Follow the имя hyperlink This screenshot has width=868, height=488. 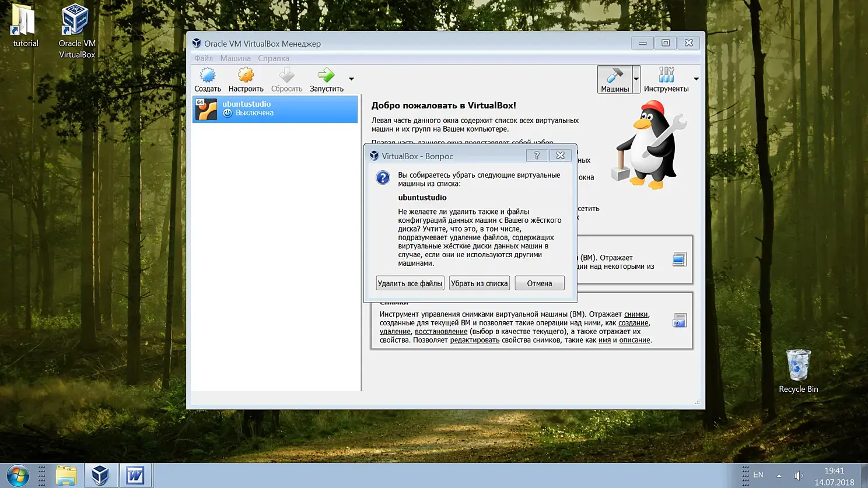[x=604, y=340]
